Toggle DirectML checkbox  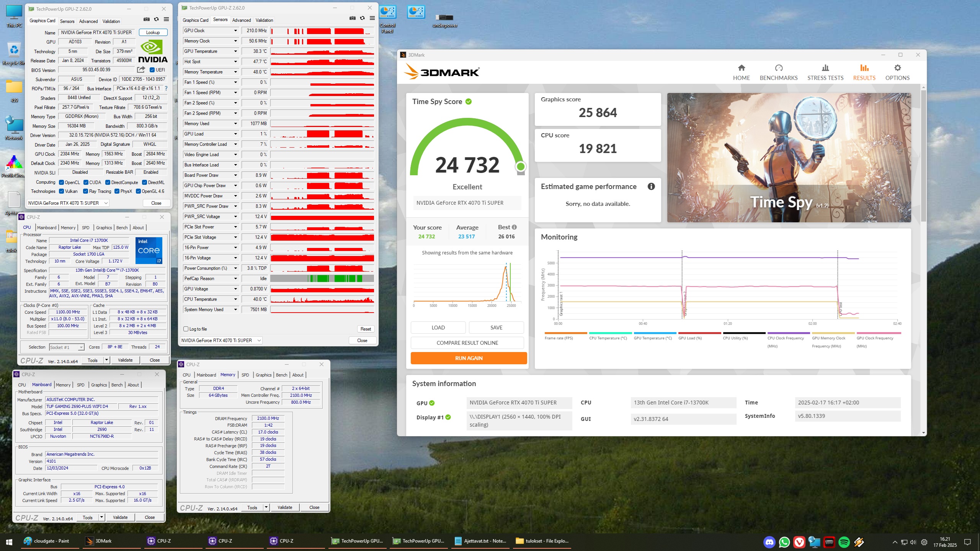click(144, 183)
